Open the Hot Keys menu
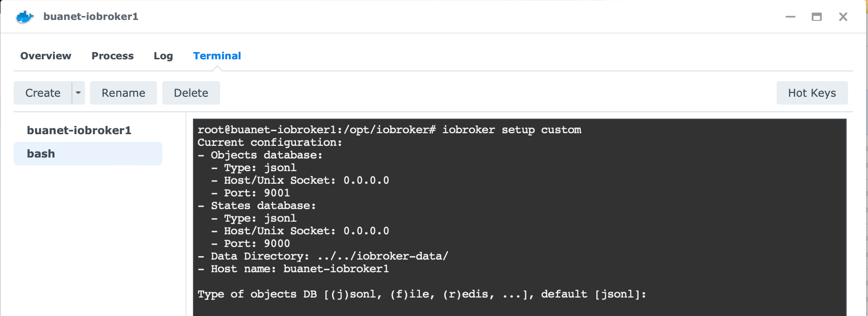868x316 pixels. (x=812, y=93)
